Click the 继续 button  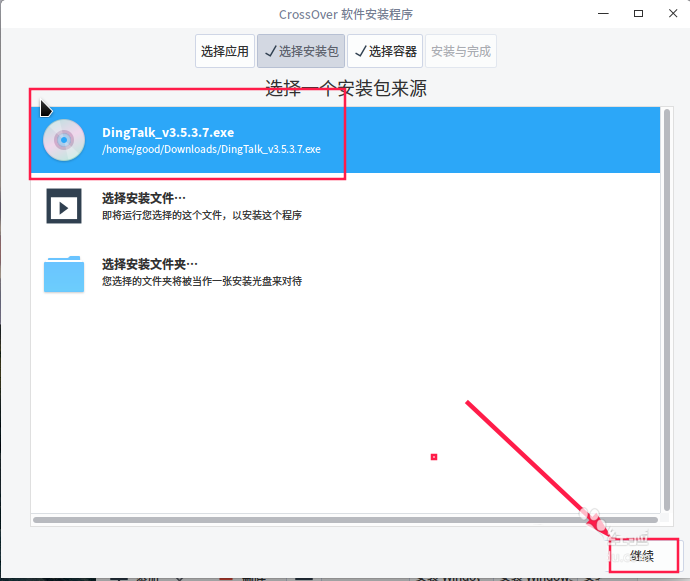643,556
